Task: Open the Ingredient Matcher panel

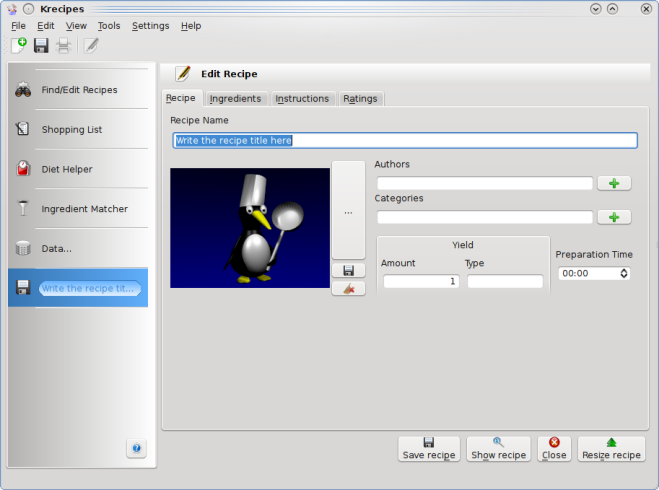Action: tap(78, 209)
